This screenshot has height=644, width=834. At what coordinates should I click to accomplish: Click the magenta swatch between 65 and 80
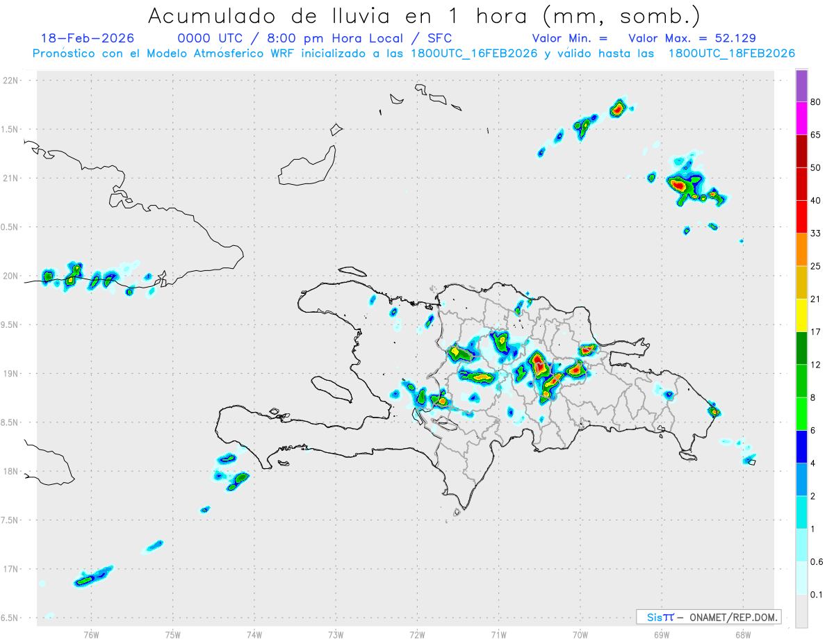click(x=801, y=119)
